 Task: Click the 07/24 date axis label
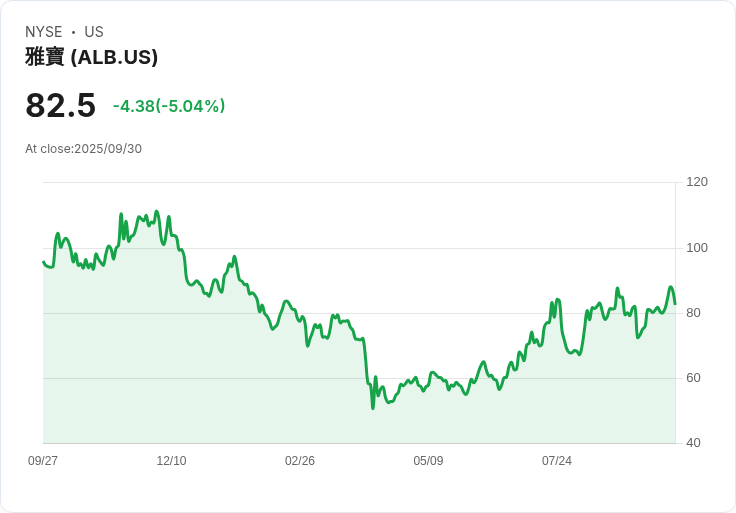coord(557,461)
